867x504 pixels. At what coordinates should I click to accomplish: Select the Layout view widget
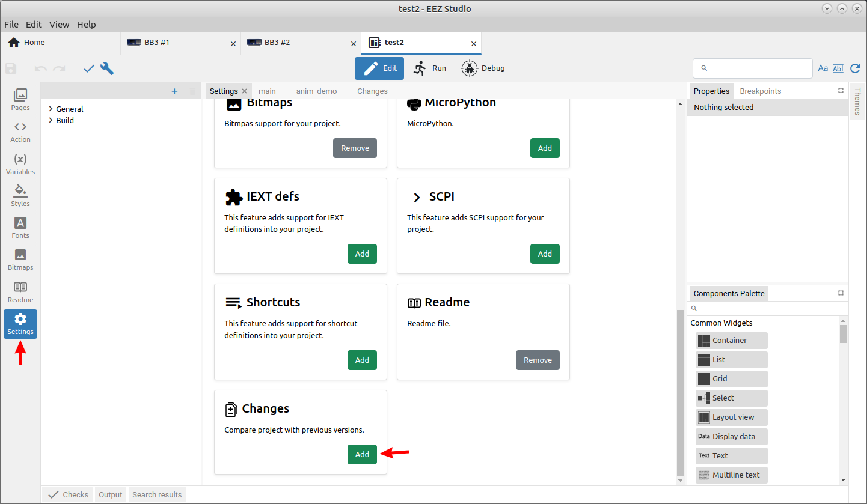click(x=732, y=417)
